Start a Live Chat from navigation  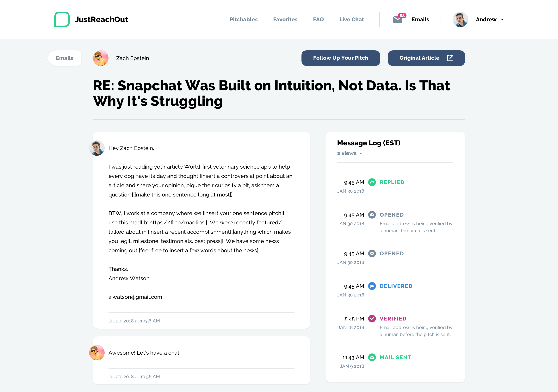click(351, 19)
